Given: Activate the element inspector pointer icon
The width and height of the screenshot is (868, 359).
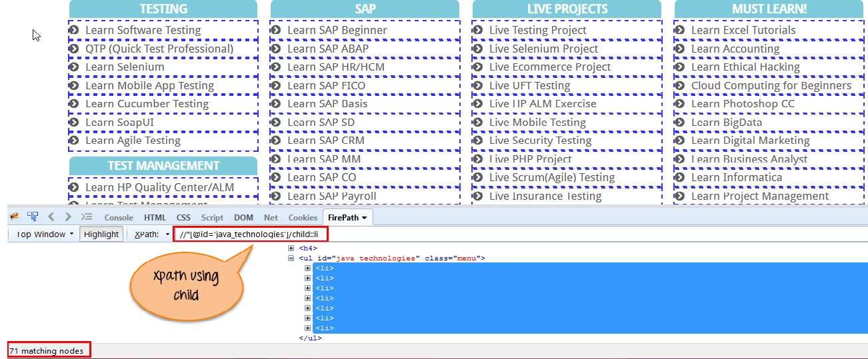Looking at the screenshot, I should point(33,217).
